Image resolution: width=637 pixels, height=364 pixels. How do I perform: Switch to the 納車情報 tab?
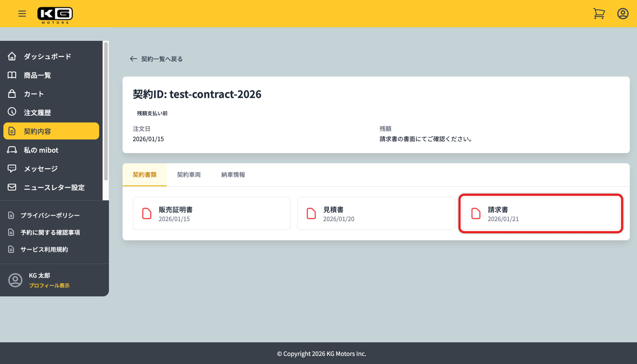click(x=233, y=174)
